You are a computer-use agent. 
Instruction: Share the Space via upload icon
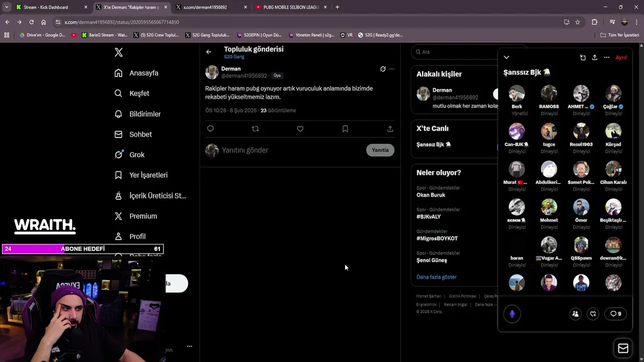click(595, 57)
